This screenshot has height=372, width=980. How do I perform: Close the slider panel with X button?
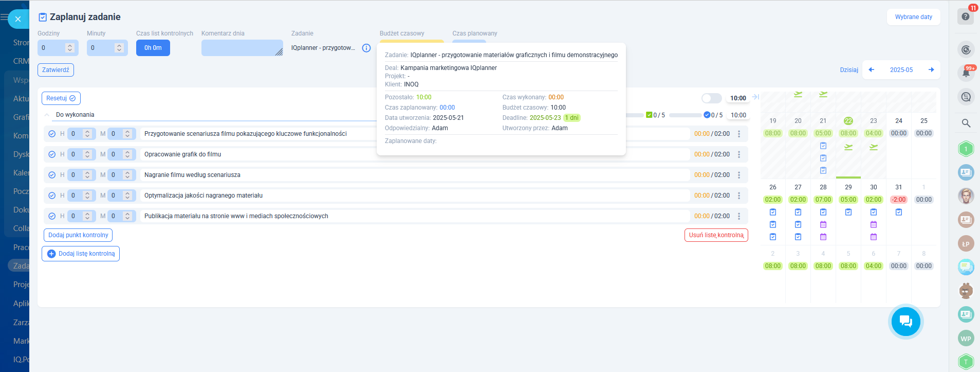point(18,19)
